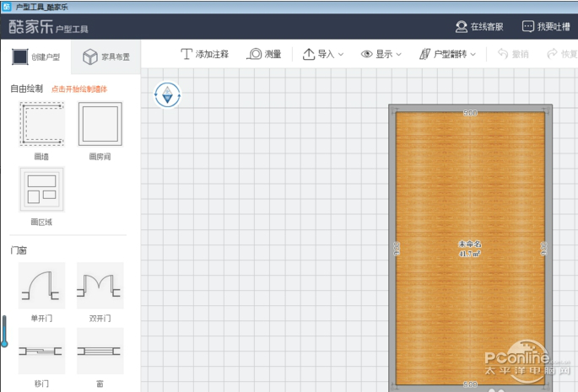Click the 自由绘制 section heading

point(26,89)
